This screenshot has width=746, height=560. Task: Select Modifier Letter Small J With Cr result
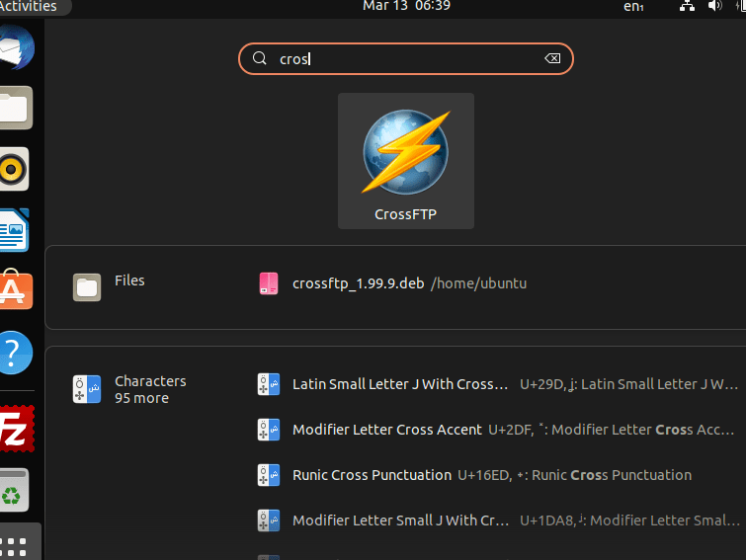pos(498,520)
